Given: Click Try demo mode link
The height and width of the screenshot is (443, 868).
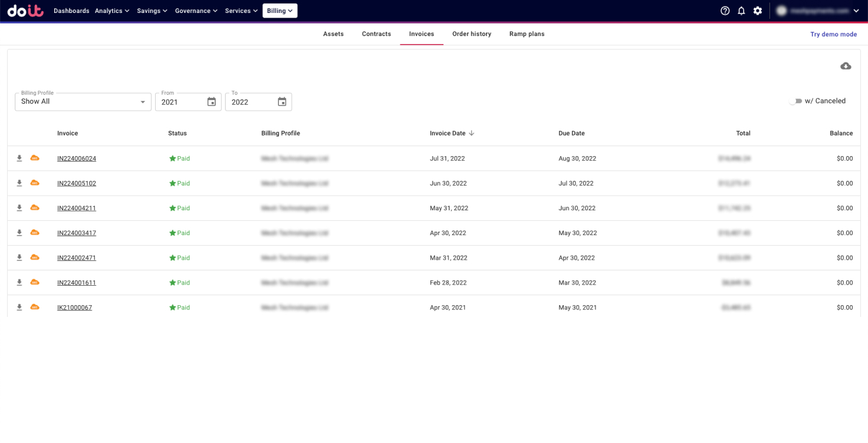Looking at the screenshot, I should pyautogui.click(x=833, y=34).
